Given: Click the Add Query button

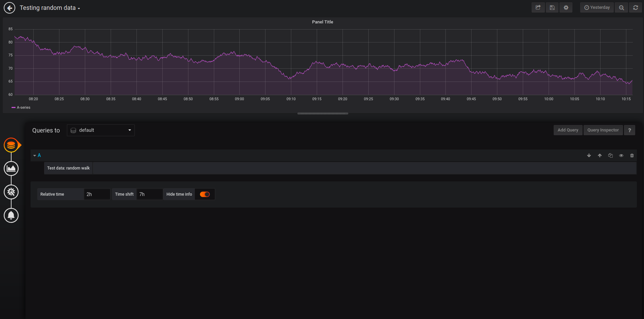Looking at the screenshot, I should click(x=568, y=130).
